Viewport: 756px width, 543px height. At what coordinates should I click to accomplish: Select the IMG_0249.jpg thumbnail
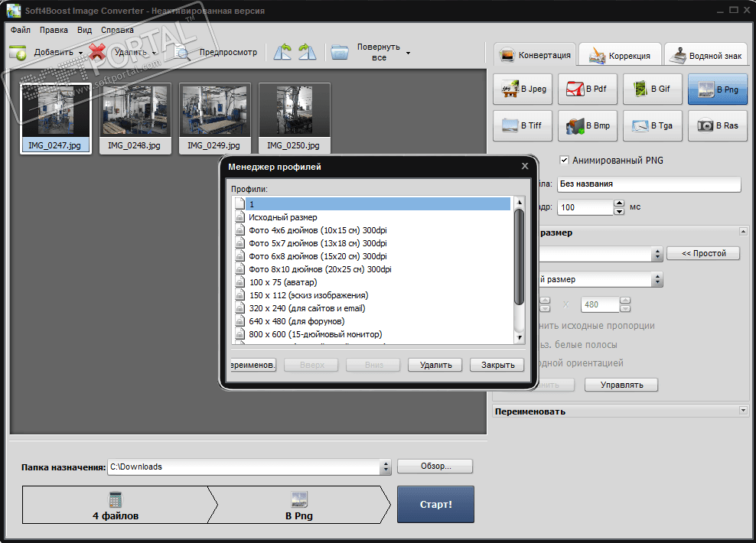(x=214, y=119)
